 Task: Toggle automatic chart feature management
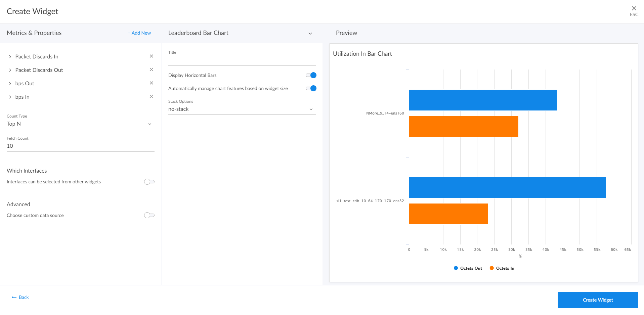pyautogui.click(x=311, y=88)
